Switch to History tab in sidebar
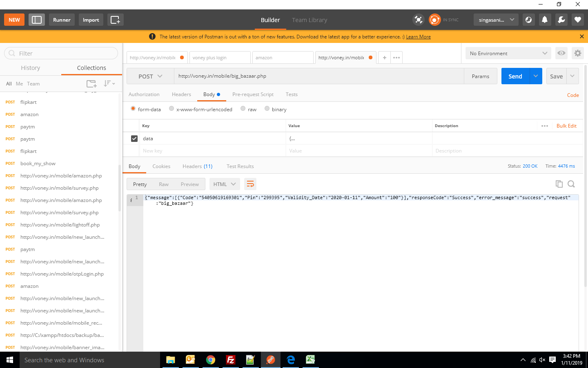 [31, 68]
